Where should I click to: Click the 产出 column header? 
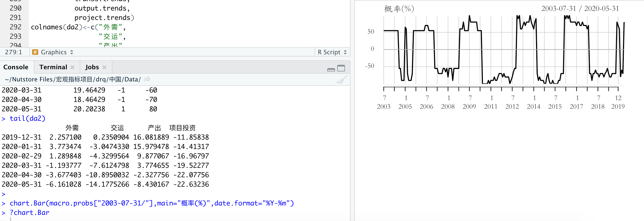154,128
